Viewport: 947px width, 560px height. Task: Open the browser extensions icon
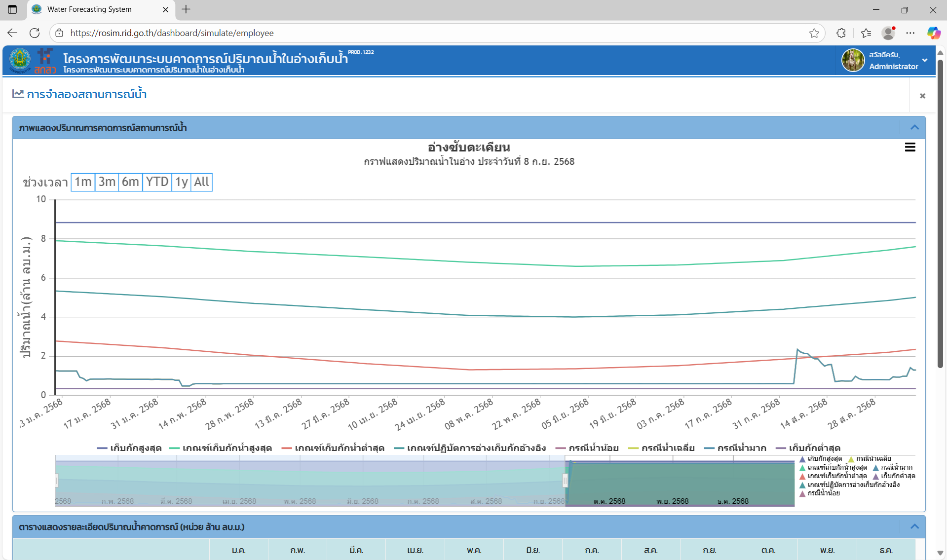point(841,33)
